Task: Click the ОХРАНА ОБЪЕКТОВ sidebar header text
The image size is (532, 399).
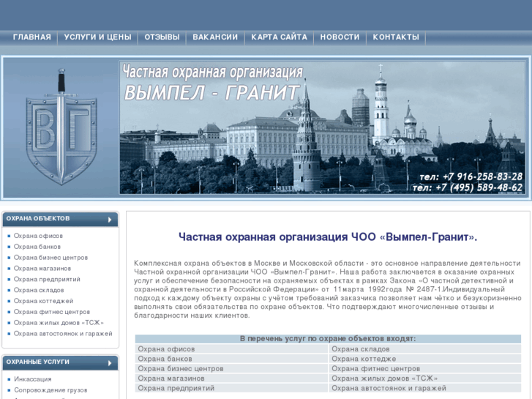Action: click(38, 218)
